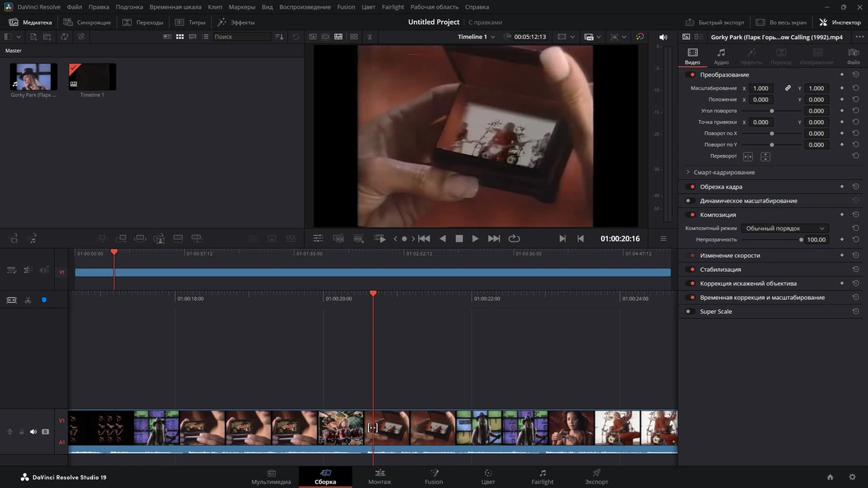Reset the Преобразование transform settings
Viewport: 868px width, 488px height.
(856, 74)
